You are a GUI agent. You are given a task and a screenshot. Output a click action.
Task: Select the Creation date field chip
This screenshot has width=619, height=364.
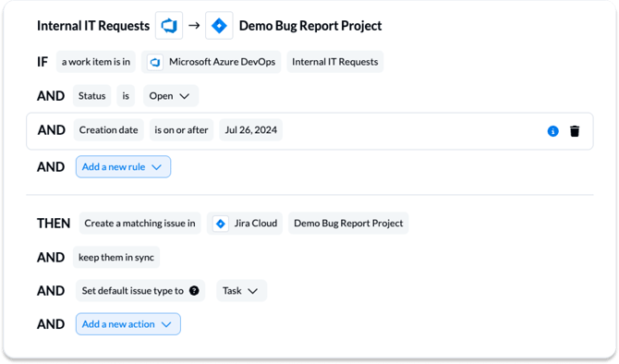click(109, 130)
